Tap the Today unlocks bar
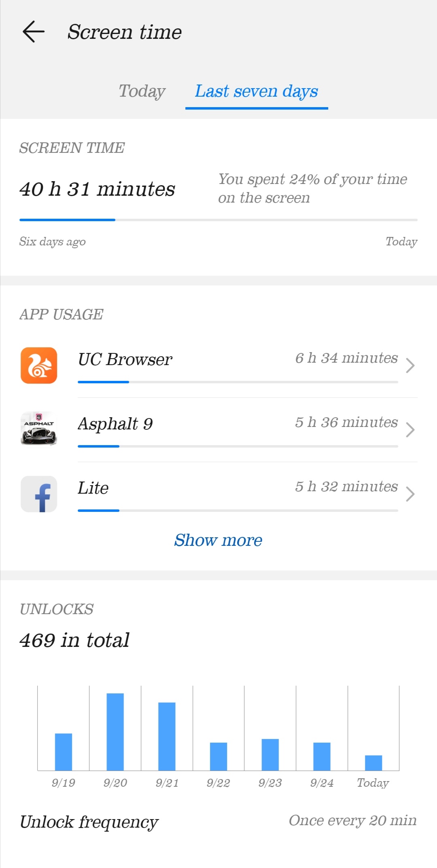 [x=373, y=763]
